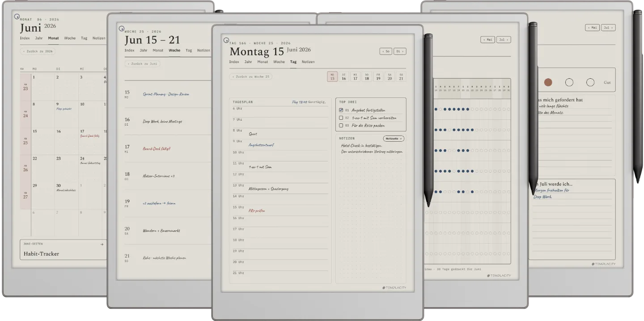Image resolution: width=644 pixels, height=321 pixels.
Task: Open Jahr tab on the month planner
Action: point(39,38)
